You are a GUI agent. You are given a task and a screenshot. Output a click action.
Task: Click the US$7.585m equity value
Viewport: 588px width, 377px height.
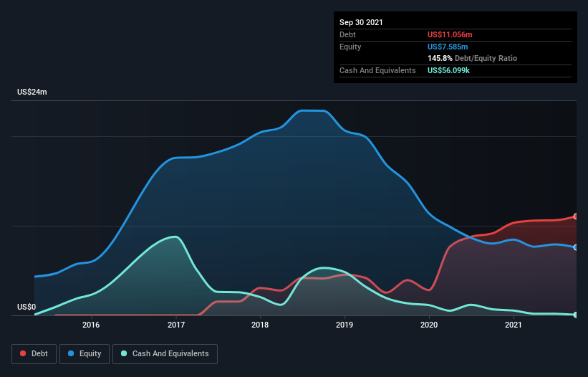[x=448, y=47]
